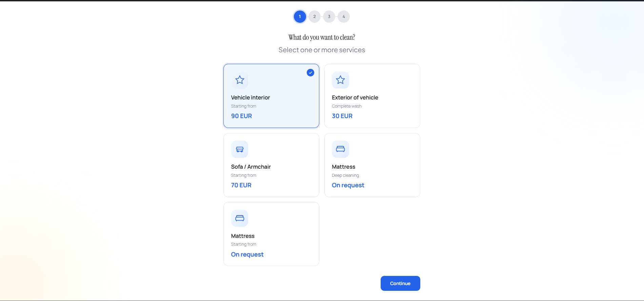The width and height of the screenshot is (644, 301).
Task: Click the bed icon on Mattress Deep cleaning card
Action: pos(340,149)
